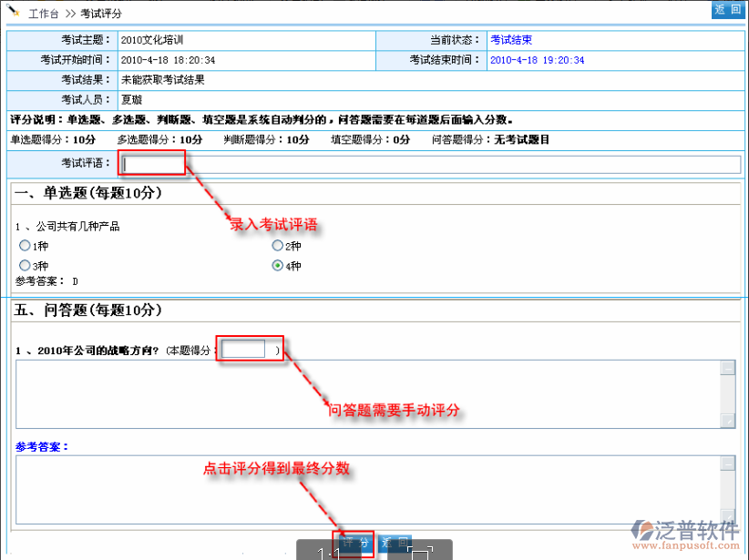Click the pencil icon beside 工作台

pos(14,11)
